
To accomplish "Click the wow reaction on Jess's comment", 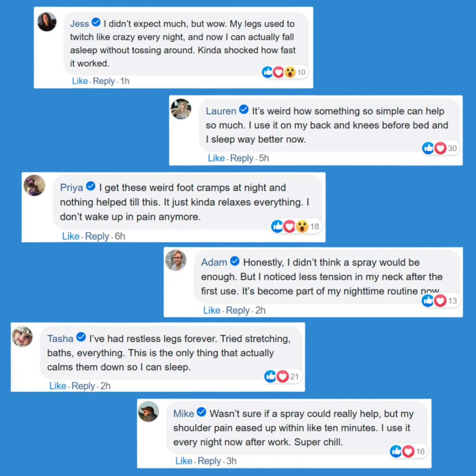I will (290, 72).
